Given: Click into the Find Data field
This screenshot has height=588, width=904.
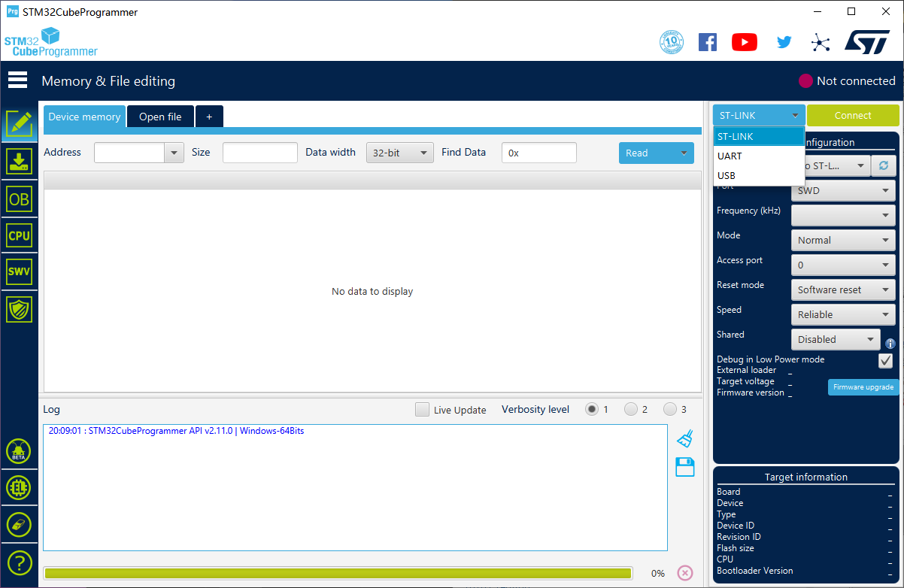Looking at the screenshot, I should 539,153.
